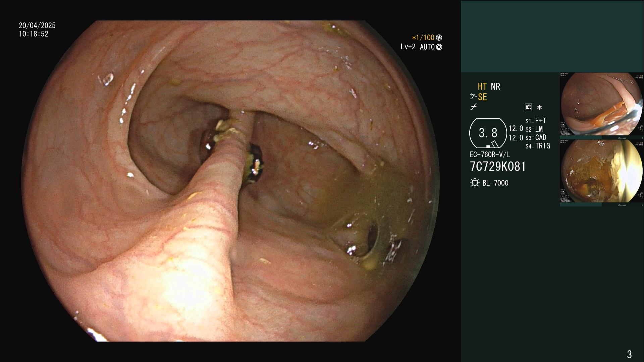
Task: Select the HT indicator label
Action: coord(482,86)
